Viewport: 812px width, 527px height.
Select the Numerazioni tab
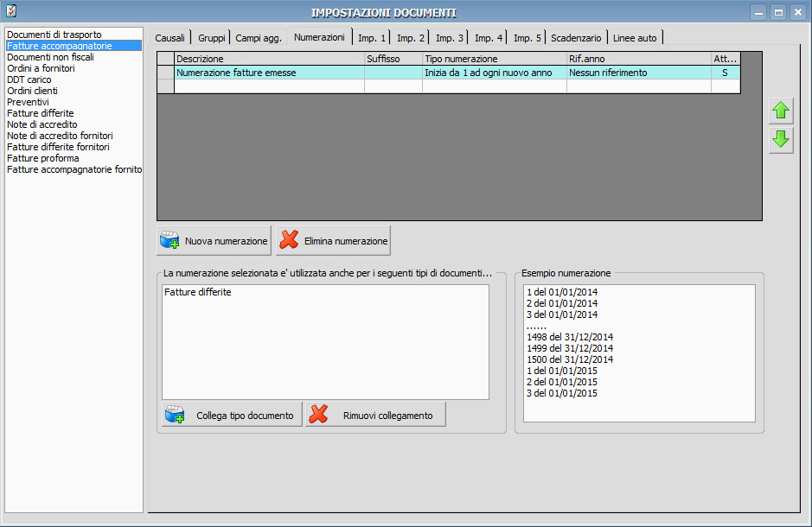point(319,37)
